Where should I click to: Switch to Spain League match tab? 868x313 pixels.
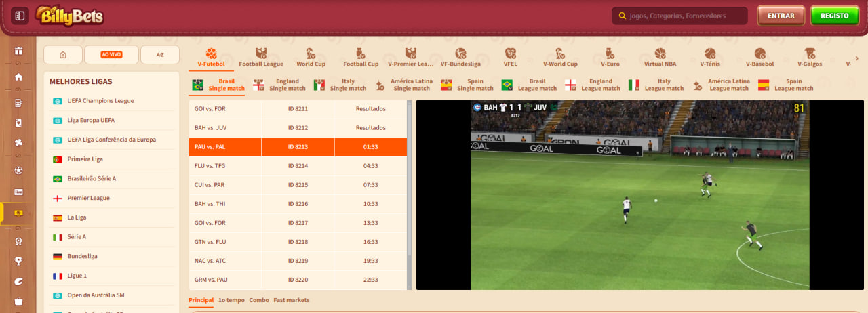786,85
